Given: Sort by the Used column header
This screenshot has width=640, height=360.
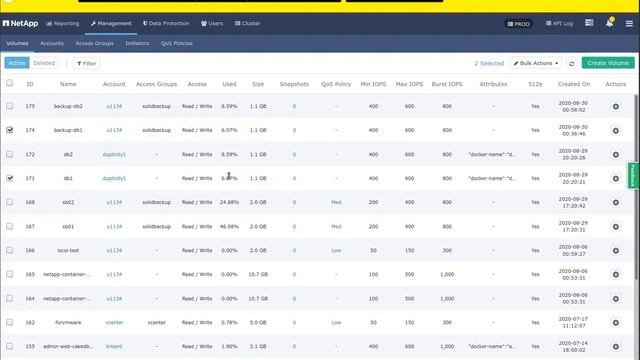Looking at the screenshot, I should [229, 84].
